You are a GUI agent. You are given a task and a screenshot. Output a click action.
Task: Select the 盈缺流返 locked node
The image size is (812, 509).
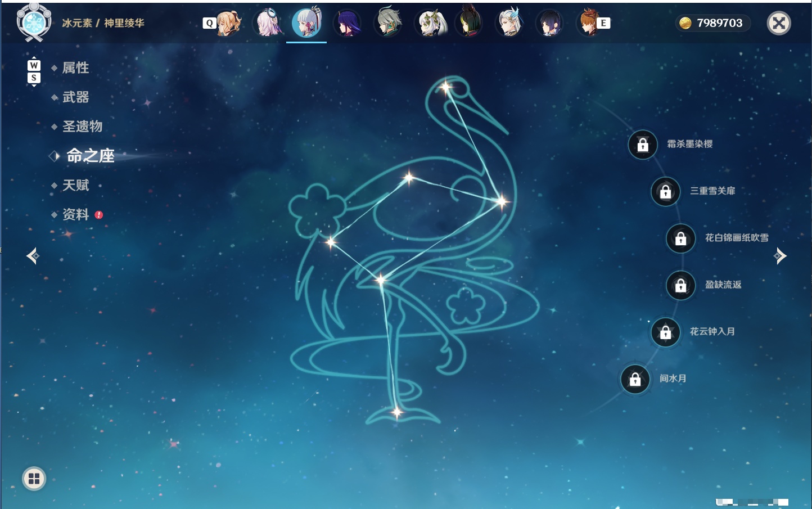(681, 285)
